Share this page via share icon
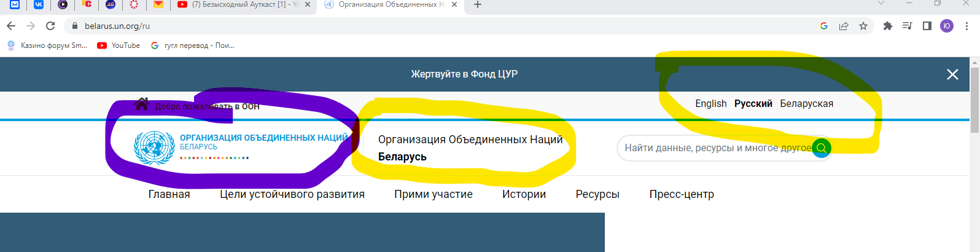The height and width of the screenshot is (252, 980). 844,26
